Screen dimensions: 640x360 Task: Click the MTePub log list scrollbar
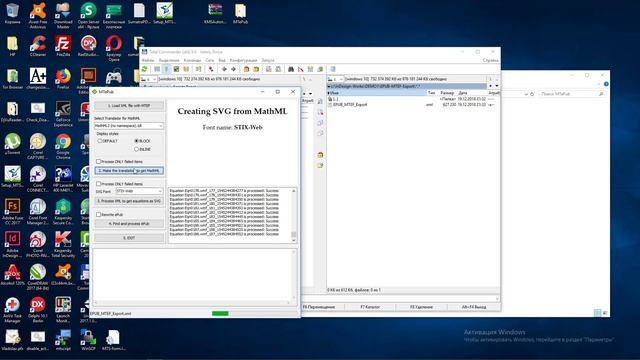(x=293, y=215)
